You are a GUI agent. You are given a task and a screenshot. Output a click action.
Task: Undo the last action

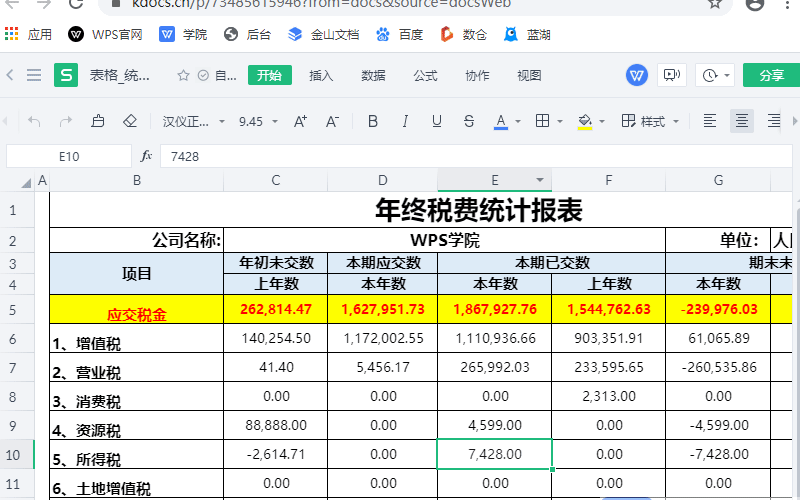point(34,121)
